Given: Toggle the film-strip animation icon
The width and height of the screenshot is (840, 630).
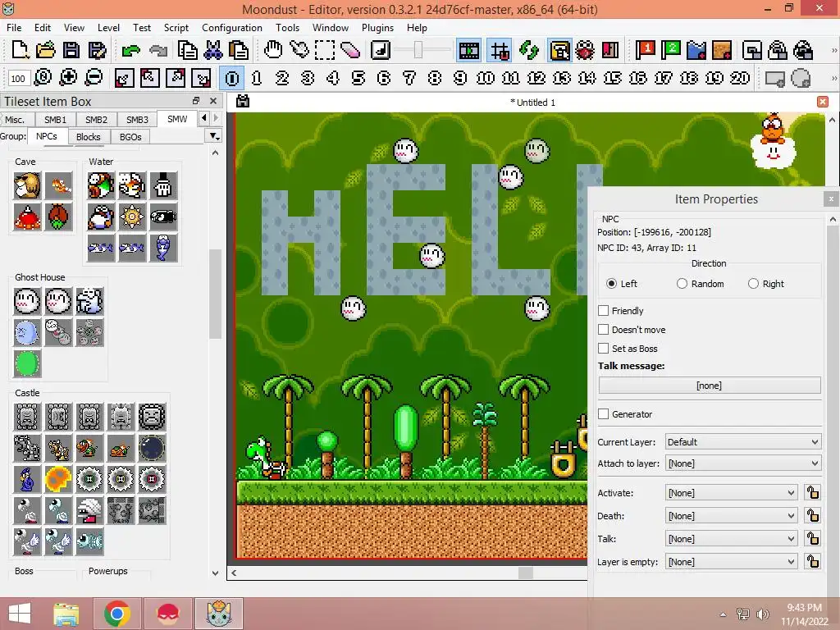Looking at the screenshot, I should tap(468, 50).
